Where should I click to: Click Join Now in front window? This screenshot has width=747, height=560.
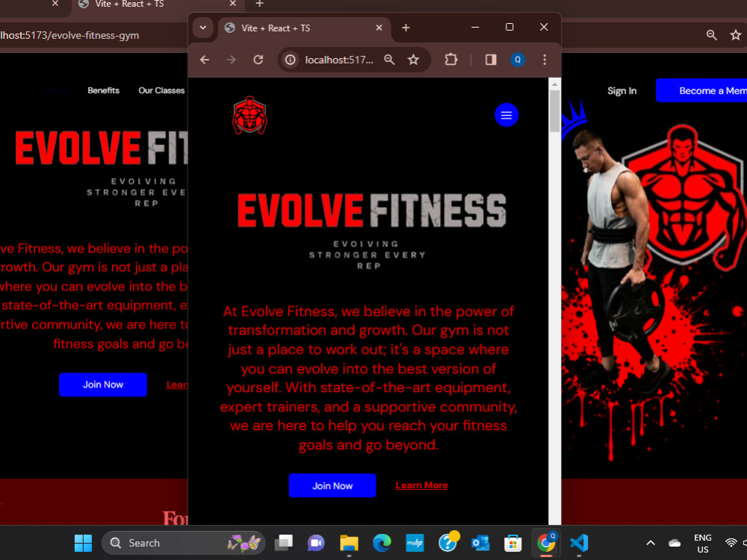332,486
